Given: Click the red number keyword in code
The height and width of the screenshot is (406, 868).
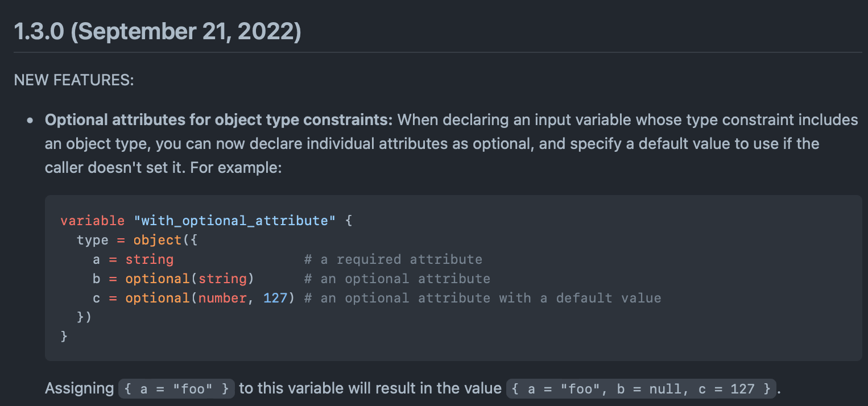Looking at the screenshot, I should click(x=222, y=298).
